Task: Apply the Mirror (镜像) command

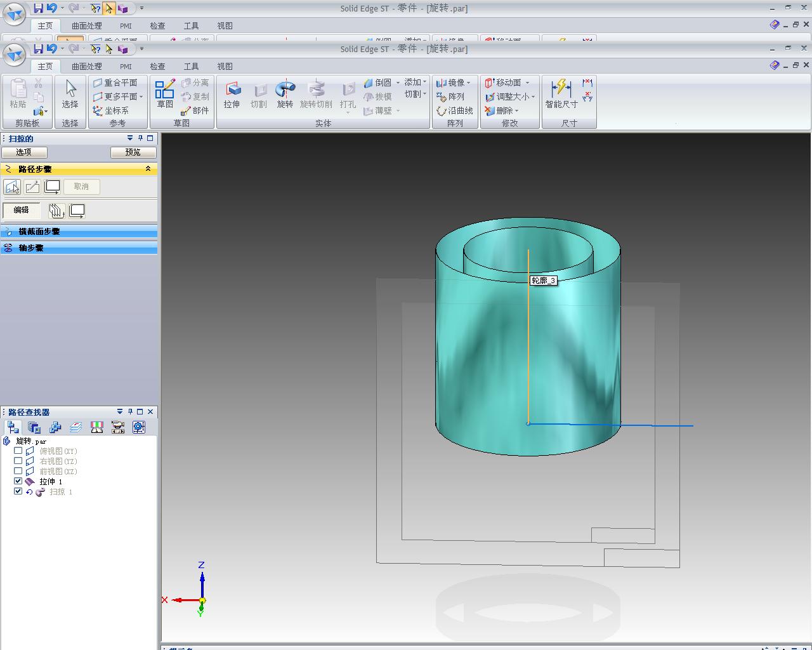Action: pos(451,83)
